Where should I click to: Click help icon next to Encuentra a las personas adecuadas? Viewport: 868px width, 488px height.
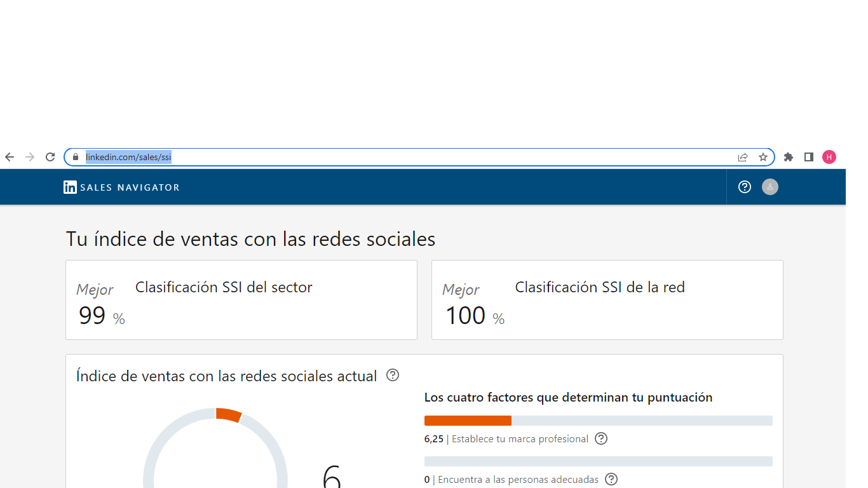(611, 479)
